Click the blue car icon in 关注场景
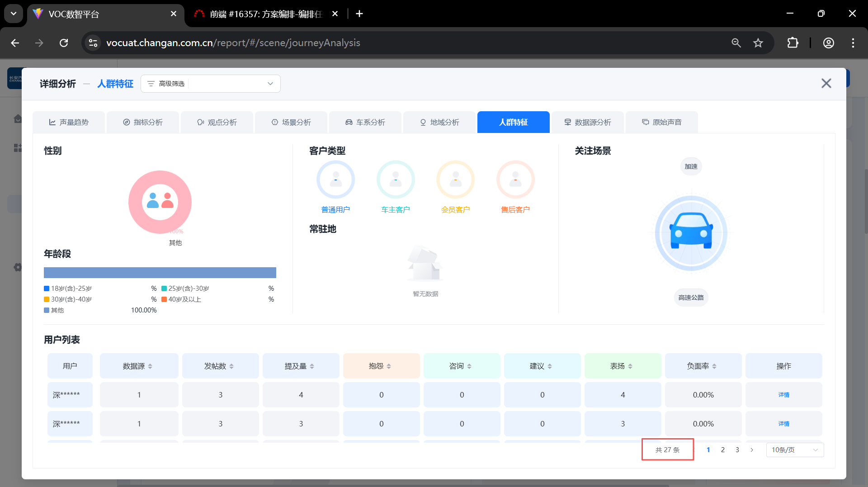 pyautogui.click(x=691, y=233)
